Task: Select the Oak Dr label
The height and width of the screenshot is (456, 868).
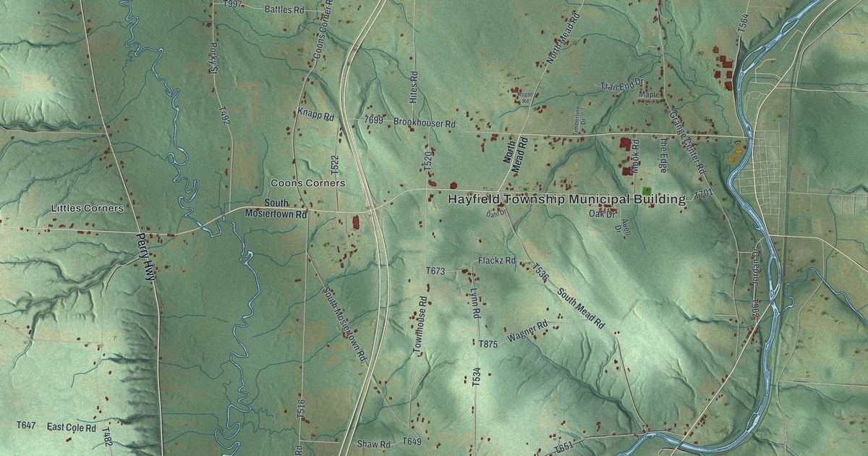Action: pyautogui.click(x=601, y=214)
